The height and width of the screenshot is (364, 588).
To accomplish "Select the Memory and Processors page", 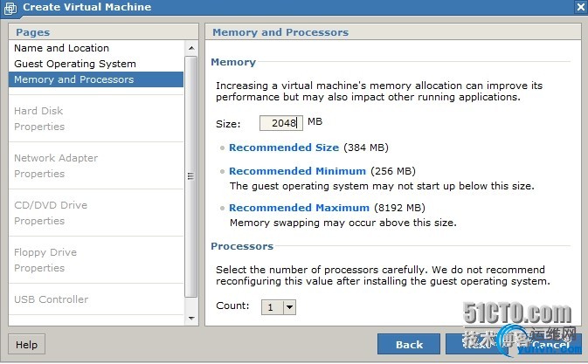I will coord(74,79).
